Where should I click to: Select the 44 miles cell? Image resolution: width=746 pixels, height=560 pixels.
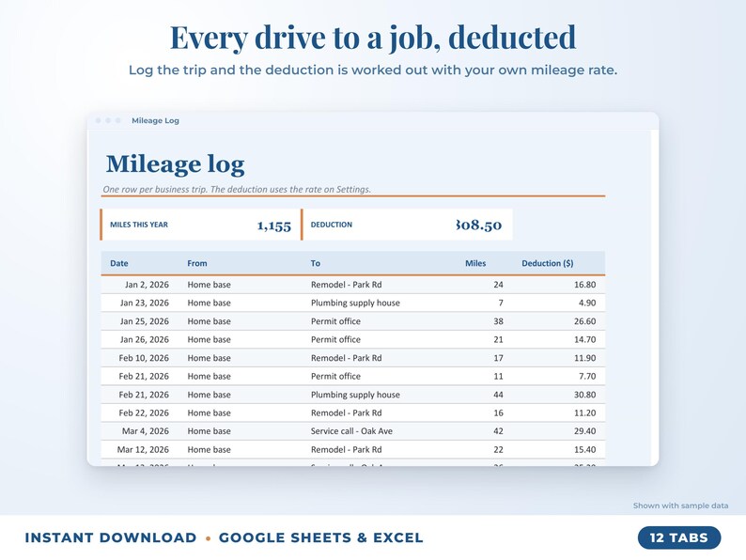(498, 395)
